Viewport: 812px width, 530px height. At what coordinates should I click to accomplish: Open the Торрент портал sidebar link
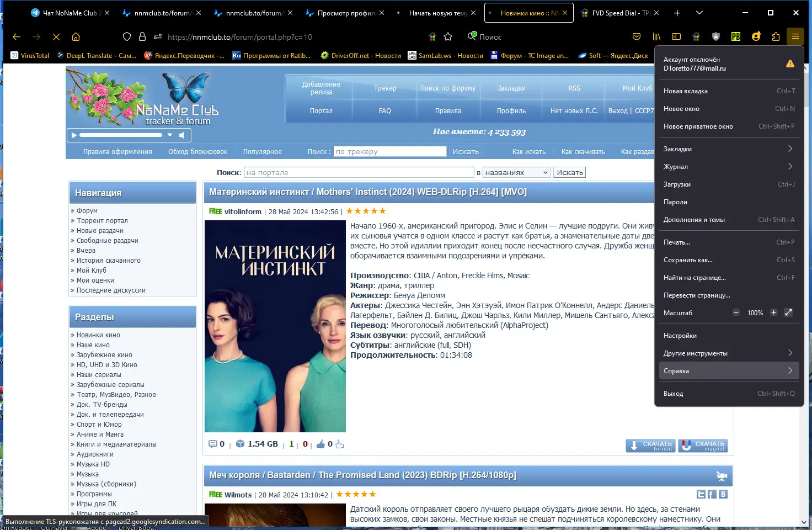point(102,221)
